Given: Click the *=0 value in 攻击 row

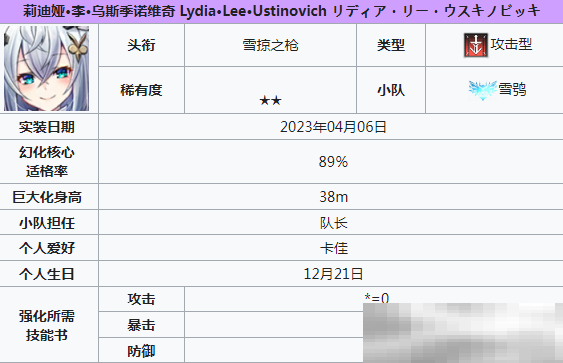Looking at the screenshot, I should (x=377, y=298).
